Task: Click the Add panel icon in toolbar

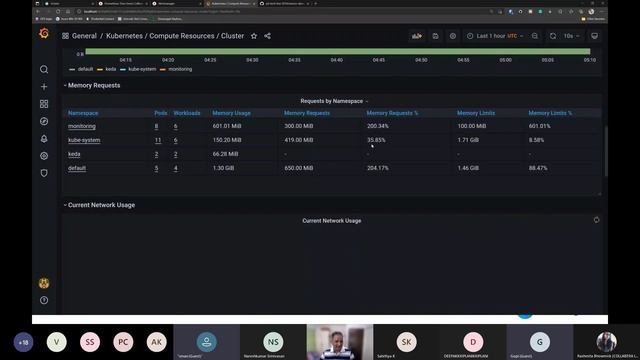Action: (417, 36)
